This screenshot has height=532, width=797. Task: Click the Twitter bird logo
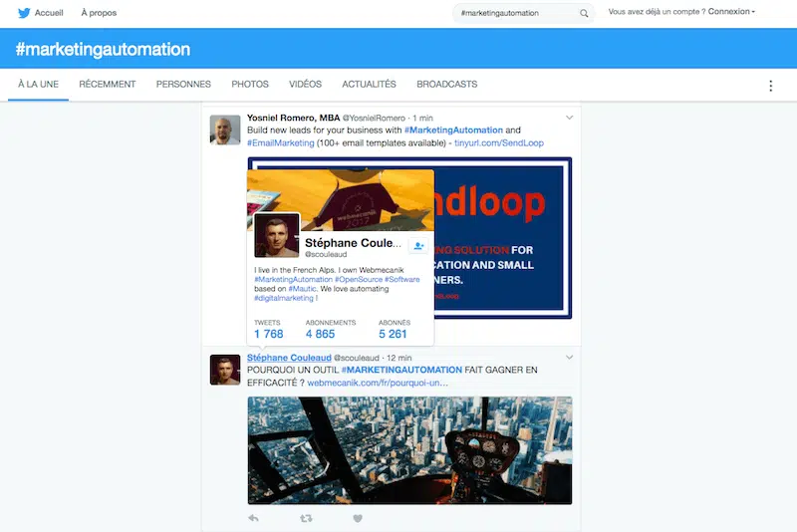(24, 13)
